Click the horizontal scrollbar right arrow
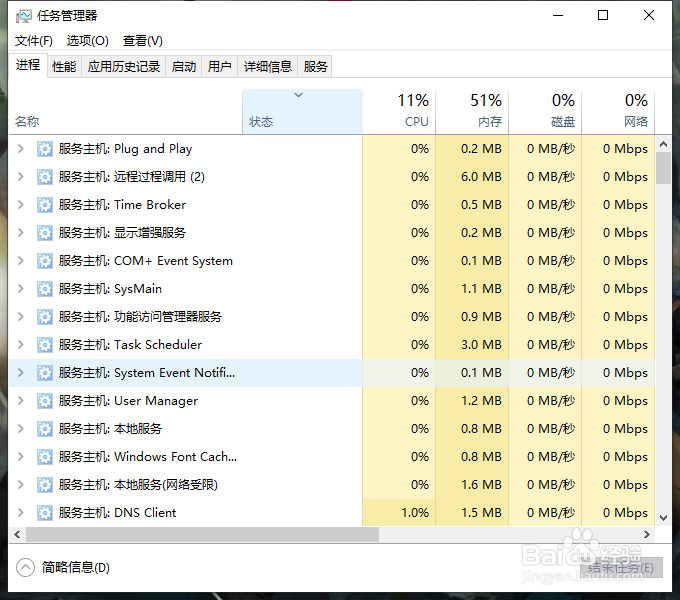This screenshot has width=680, height=600. point(647,535)
